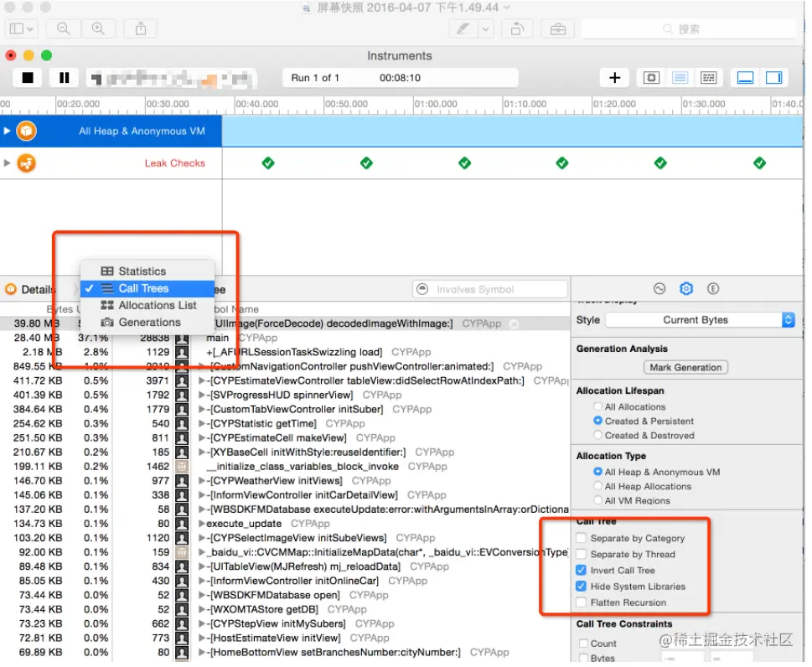This screenshot has width=812, height=667.
Task: Select All VM Regions radio
Action: pyautogui.click(x=598, y=500)
